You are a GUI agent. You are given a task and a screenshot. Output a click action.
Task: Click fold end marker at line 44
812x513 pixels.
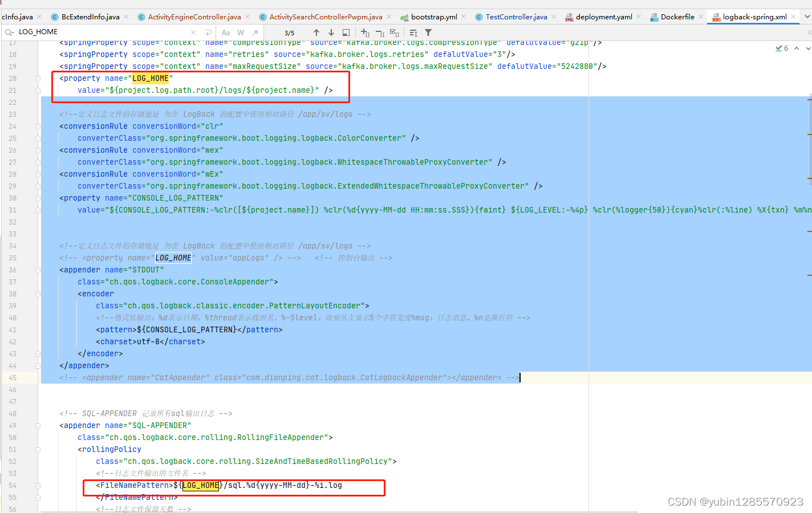coord(38,366)
